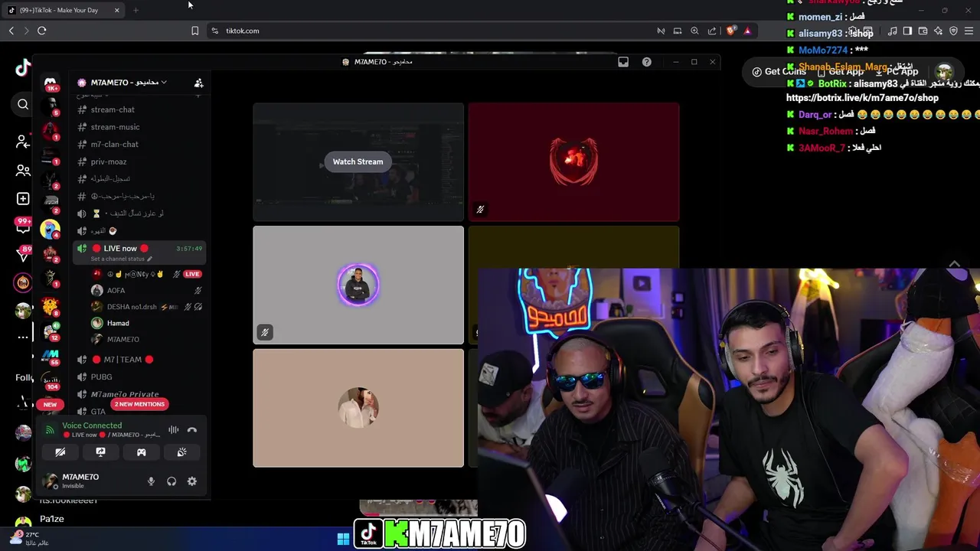
Task: Click the share page icon in address bar
Action: pyautogui.click(x=712, y=31)
